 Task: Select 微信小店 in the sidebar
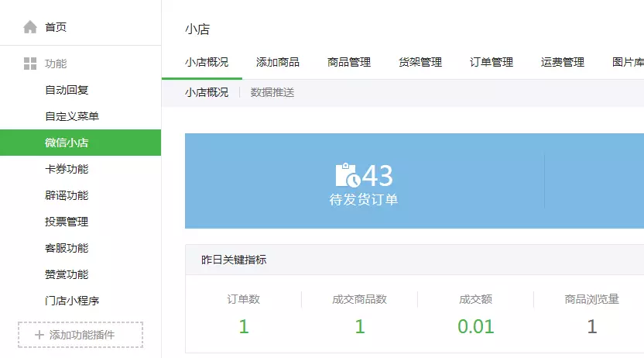tap(80, 143)
